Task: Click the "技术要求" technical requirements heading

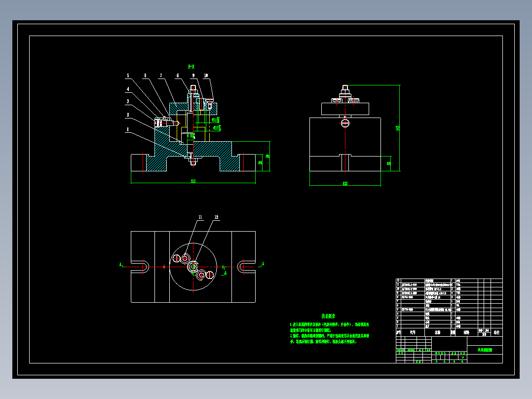Action: coord(328,316)
